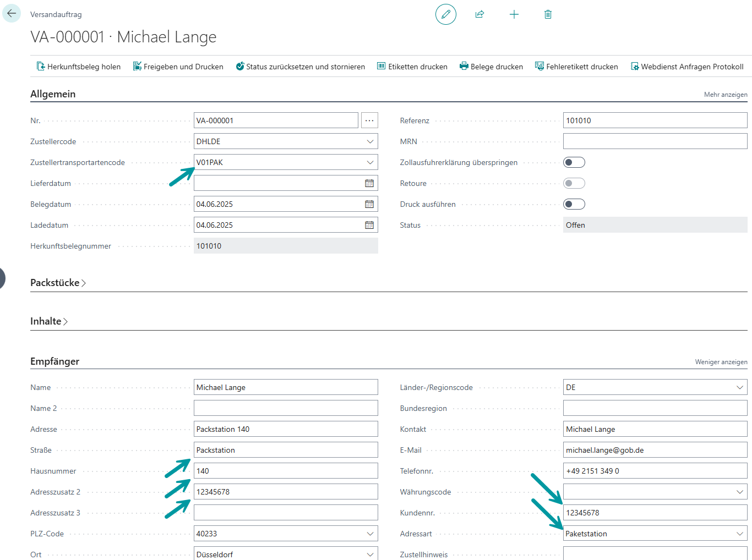This screenshot has width=752, height=560.
Task: Open the Belegdatum calendar picker
Action: click(369, 204)
